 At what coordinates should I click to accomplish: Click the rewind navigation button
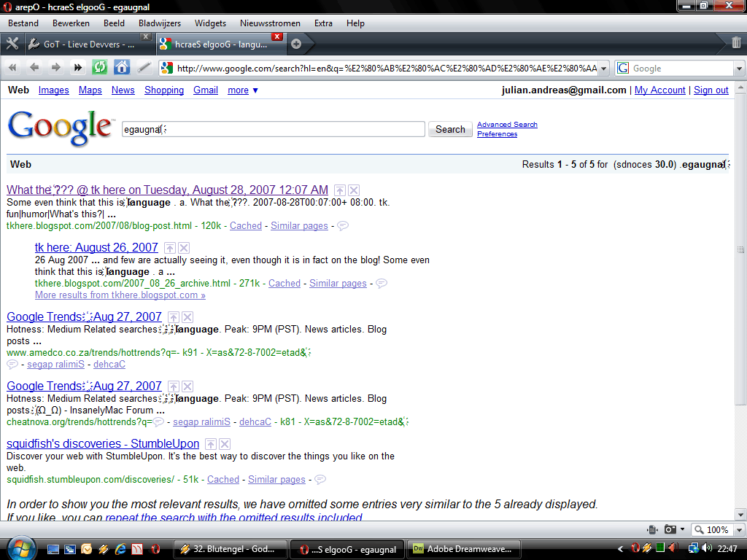(x=12, y=68)
